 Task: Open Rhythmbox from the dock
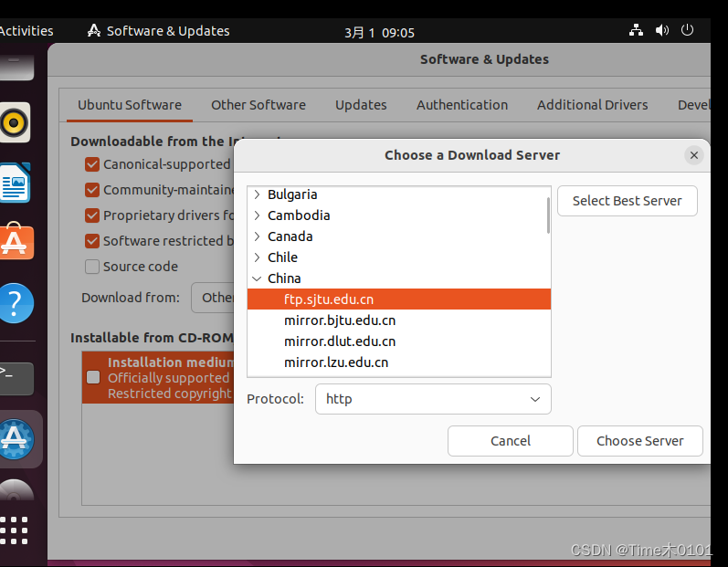point(15,122)
